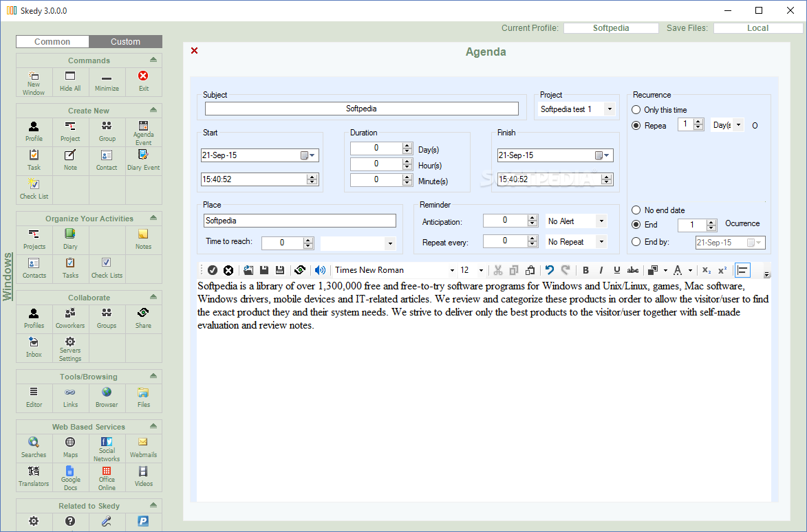Collapse the Collaborate section

(153, 297)
